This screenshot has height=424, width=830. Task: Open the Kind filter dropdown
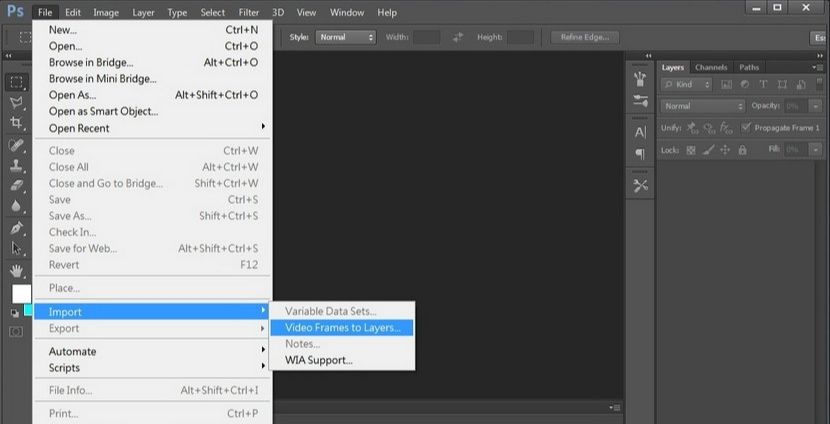687,84
